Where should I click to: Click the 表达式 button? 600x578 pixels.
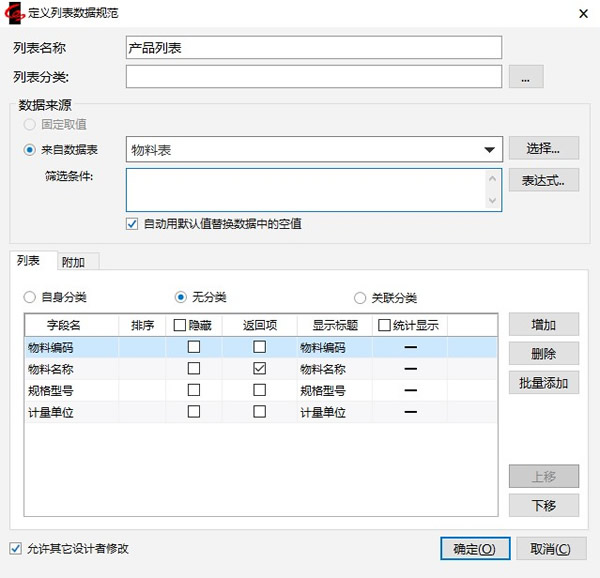543,181
